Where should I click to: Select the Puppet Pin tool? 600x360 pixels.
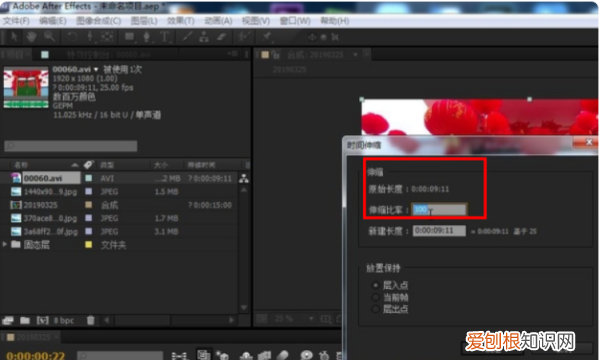click(x=266, y=37)
